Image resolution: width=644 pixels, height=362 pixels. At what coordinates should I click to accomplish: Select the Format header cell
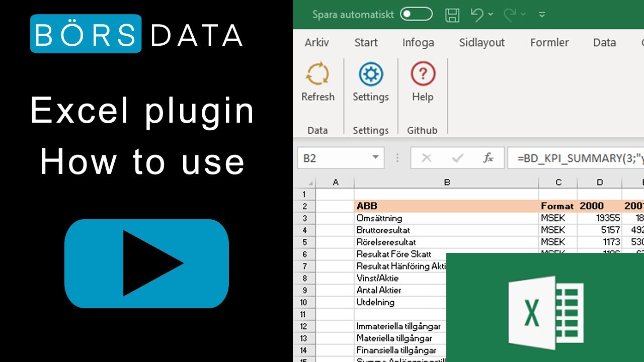click(558, 206)
